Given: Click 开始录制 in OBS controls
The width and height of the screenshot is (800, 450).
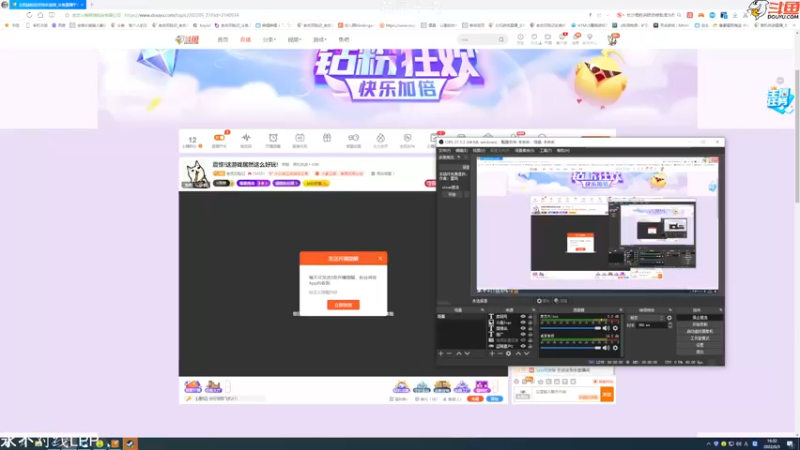Looking at the screenshot, I should 699,324.
